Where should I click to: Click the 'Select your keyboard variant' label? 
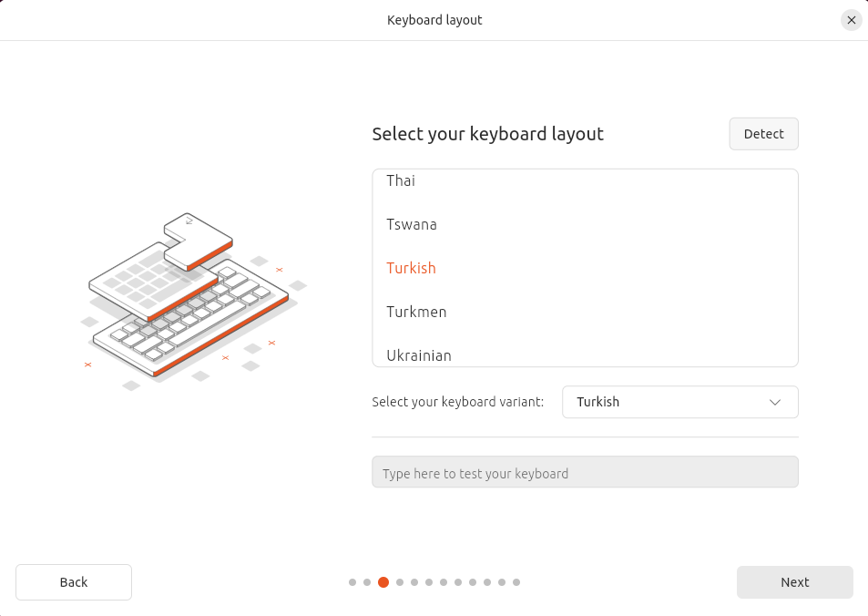[457, 402]
